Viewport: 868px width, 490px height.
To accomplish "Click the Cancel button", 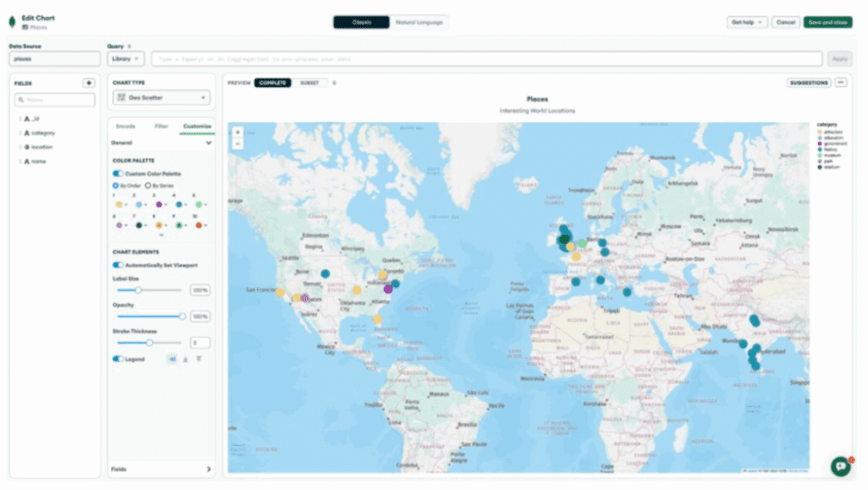I will 786,22.
